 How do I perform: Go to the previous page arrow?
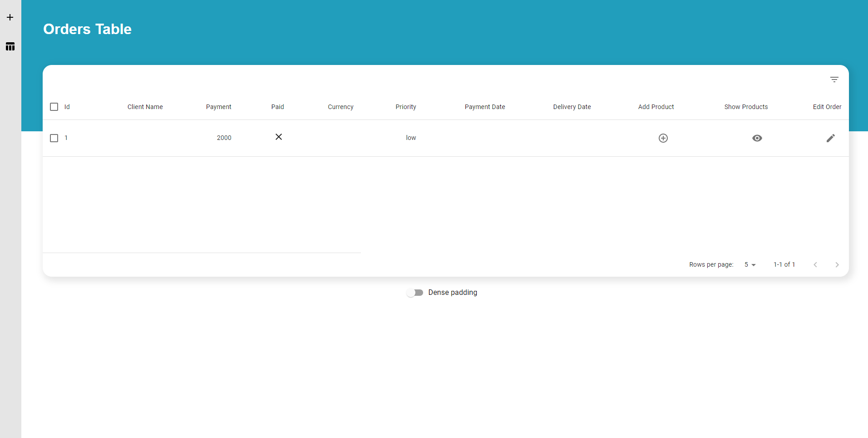tap(815, 265)
